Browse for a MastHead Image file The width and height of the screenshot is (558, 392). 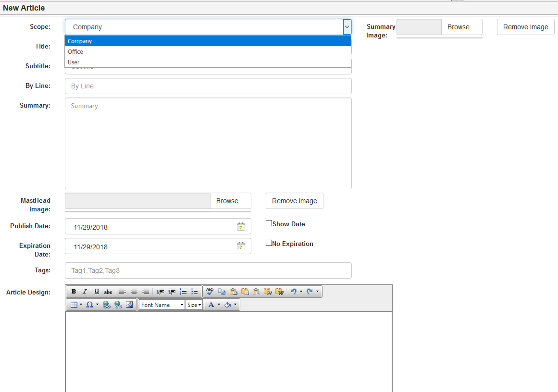[231, 201]
